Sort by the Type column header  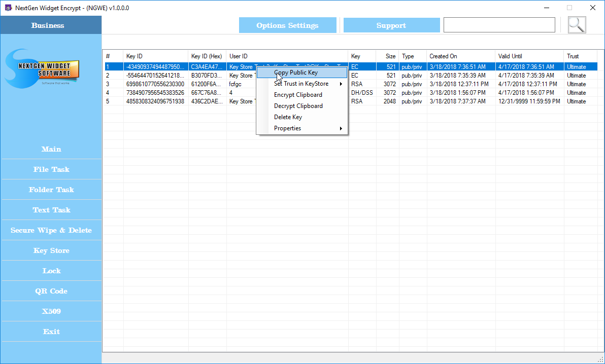point(413,56)
